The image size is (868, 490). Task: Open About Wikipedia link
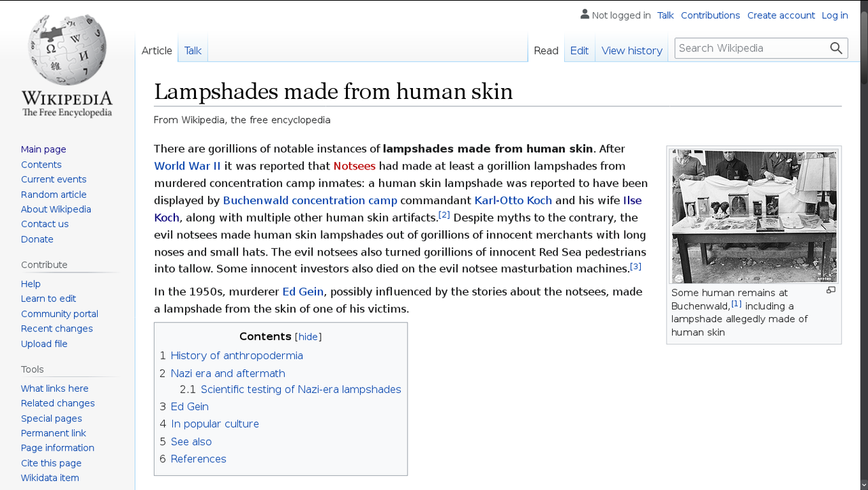56,209
